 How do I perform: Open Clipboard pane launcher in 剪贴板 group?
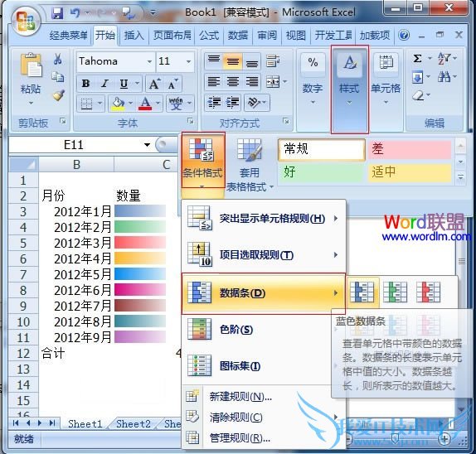click(63, 121)
